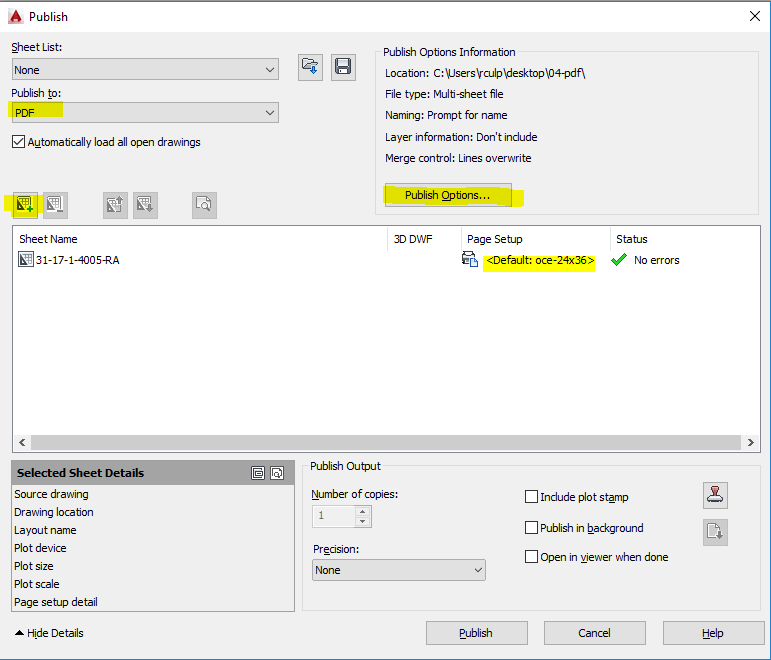771x660 pixels.
Task: Open the Publish to PDF dropdown
Action: [x=145, y=113]
